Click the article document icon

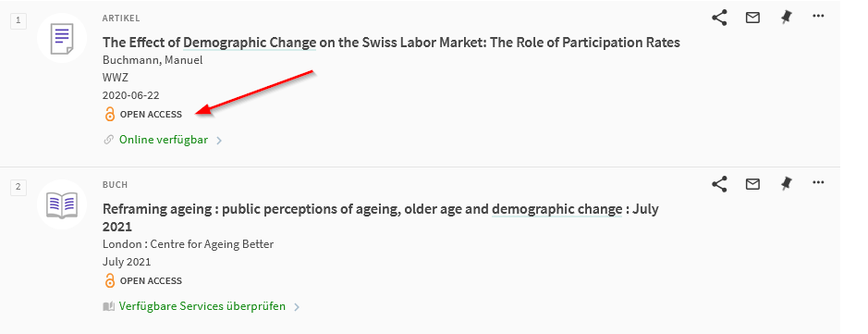62,38
